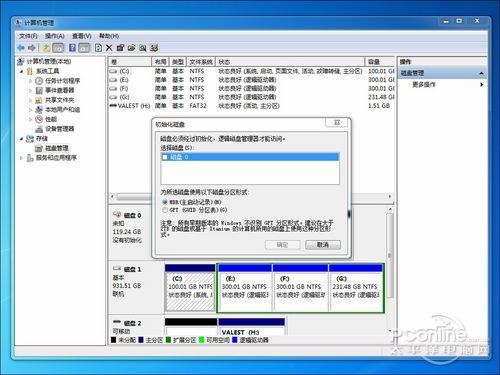Open the 帮助(H) menu
The width and height of the screenshot is (500, 375).
click(109, 36)
